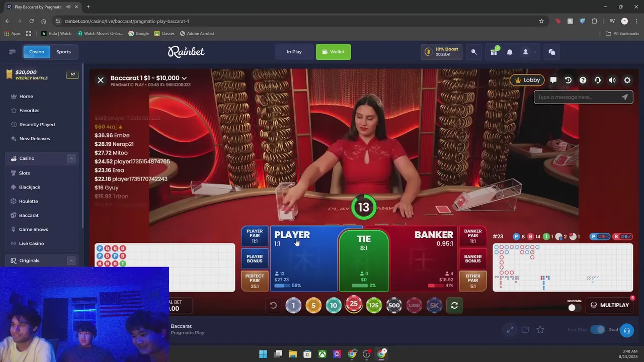Bet on Banker
Image resolution: width=644 pixels, height=362 pixels.
[x=424, y=259]
